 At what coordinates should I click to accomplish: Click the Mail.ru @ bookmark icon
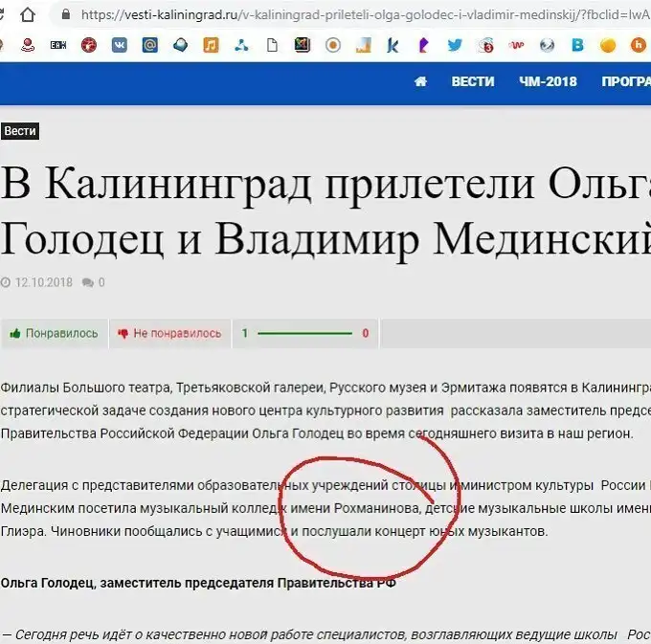150,45
